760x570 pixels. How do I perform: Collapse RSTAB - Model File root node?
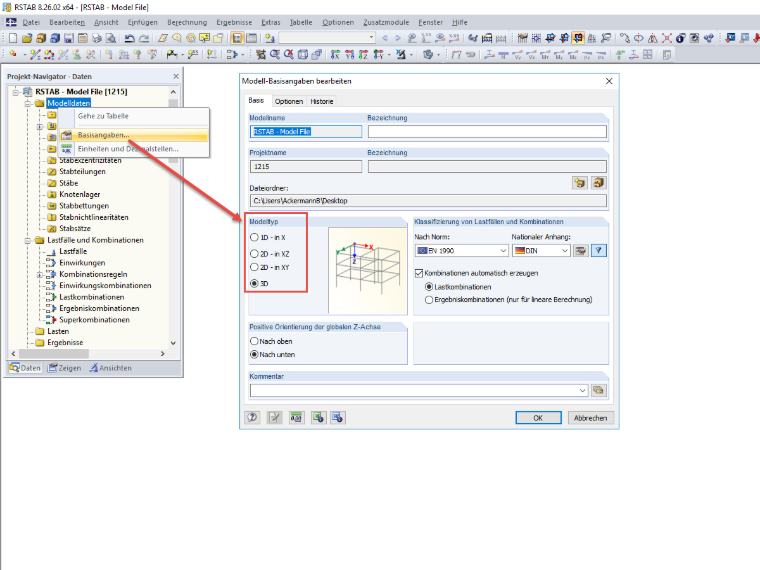pos(16,92)
